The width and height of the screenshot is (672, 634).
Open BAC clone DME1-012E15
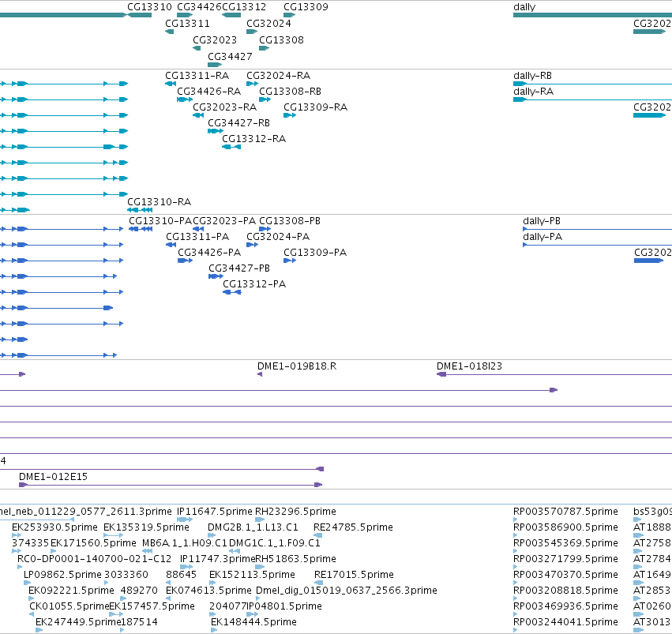[53, 477]
